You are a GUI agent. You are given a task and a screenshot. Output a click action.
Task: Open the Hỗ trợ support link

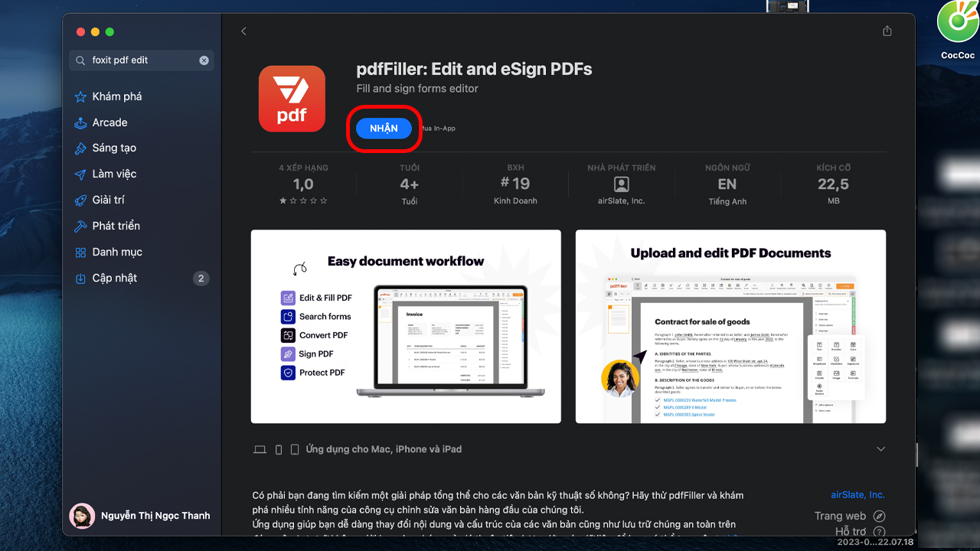point(851,531)
